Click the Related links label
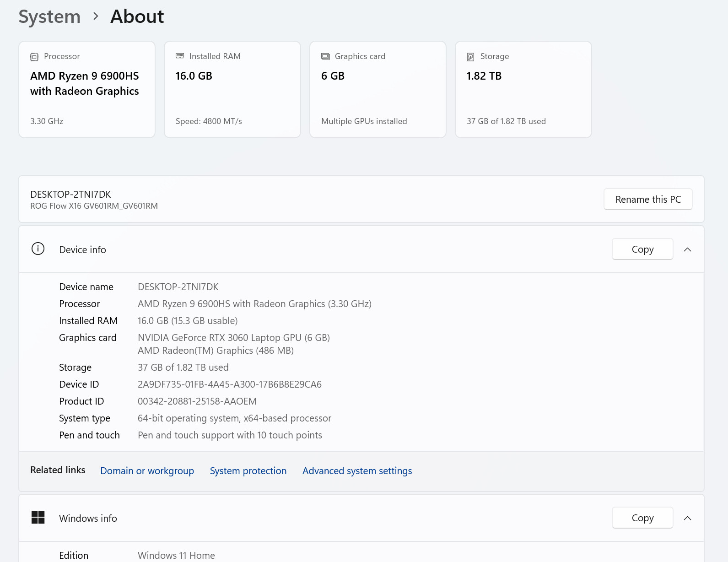The image size is (728, 562). 58,470
